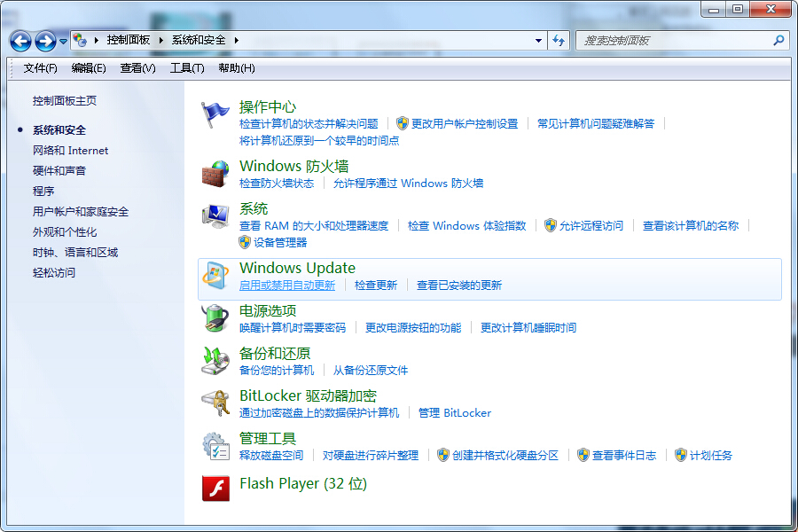Click the Action Center flag icon
This screenshot has height=532, width=798.
(215, 114)
